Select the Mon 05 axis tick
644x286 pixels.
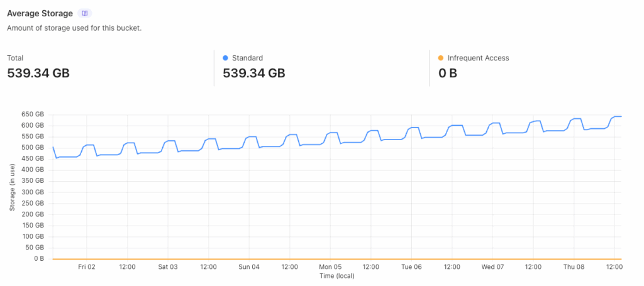coord(330,267)
